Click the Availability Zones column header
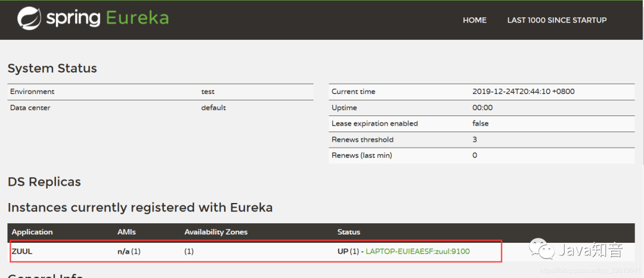Screen dimensions: 644x278 point(216,232)
